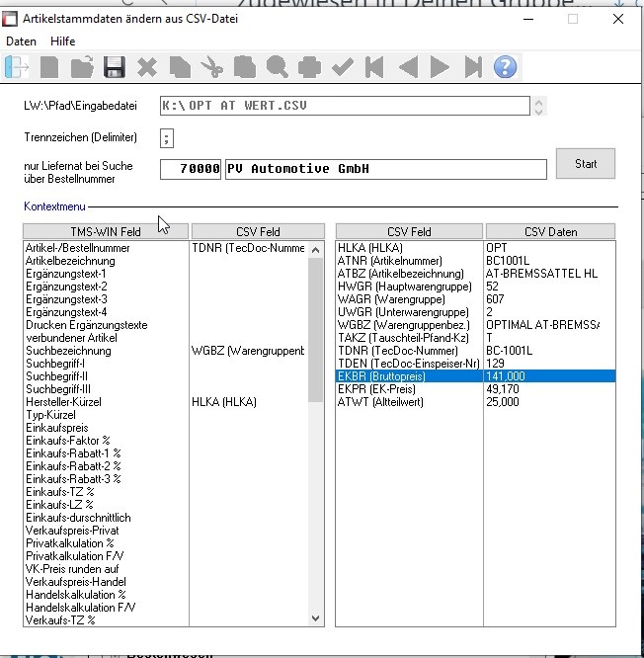Screen dimensions: 644x658
Task: Open help with blue question mark icon
Action: pyautogui.click(x=505, y=67)
